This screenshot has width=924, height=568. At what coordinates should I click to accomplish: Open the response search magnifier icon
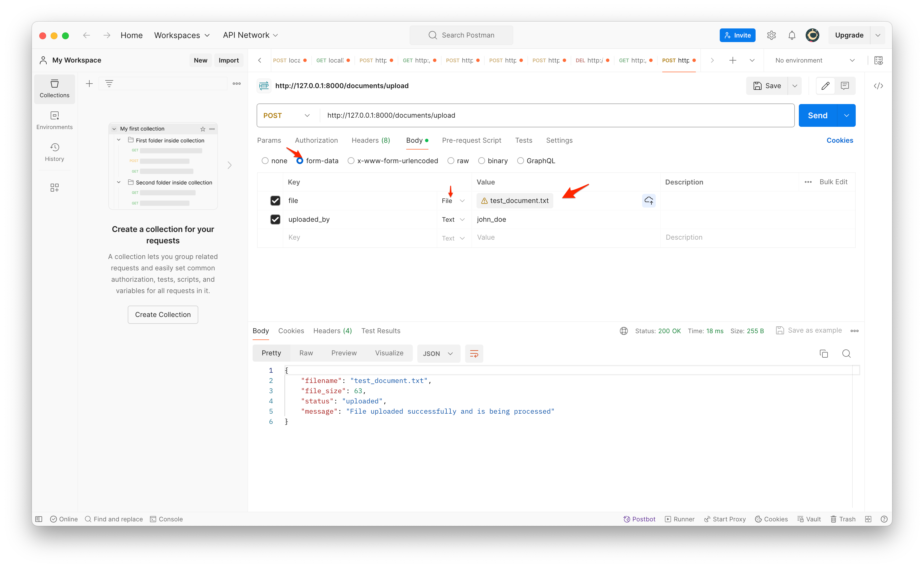846,353
